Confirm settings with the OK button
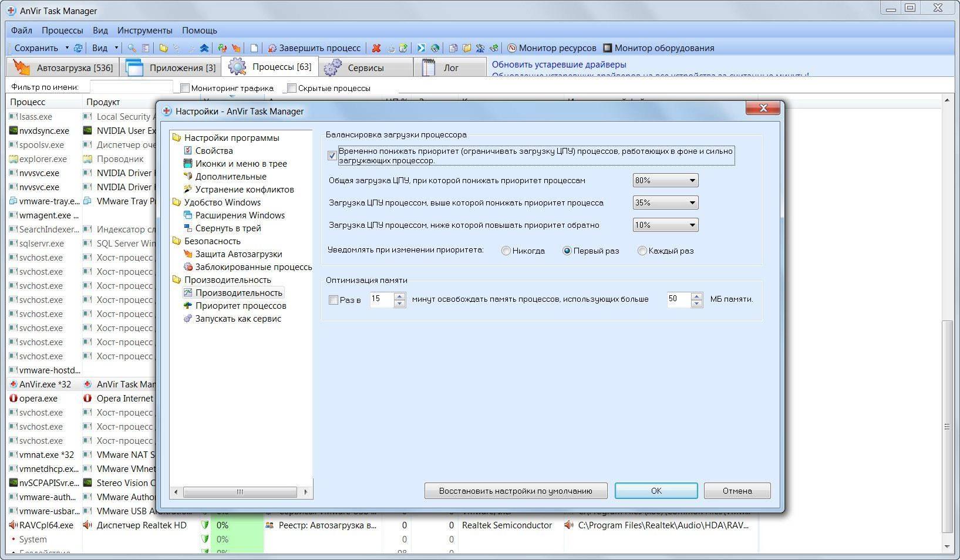 [x=656, y=491]
